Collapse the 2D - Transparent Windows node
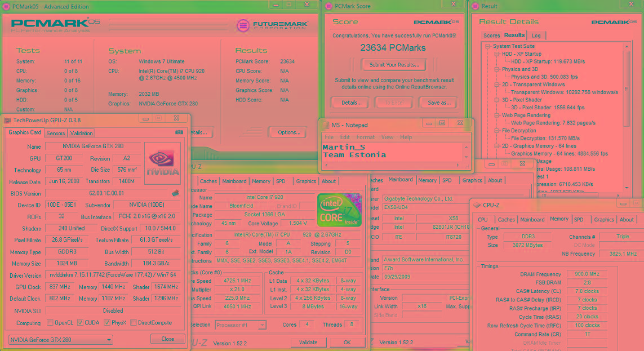 click(x=496, y=85)
